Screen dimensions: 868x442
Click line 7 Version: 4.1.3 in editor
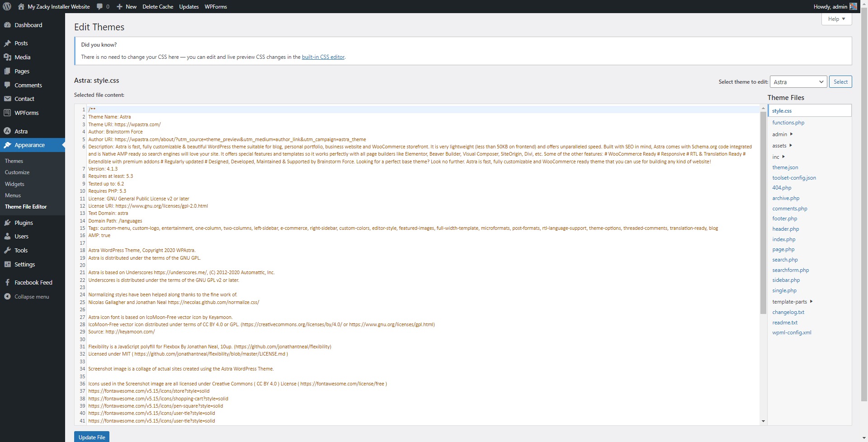point(103,169)
